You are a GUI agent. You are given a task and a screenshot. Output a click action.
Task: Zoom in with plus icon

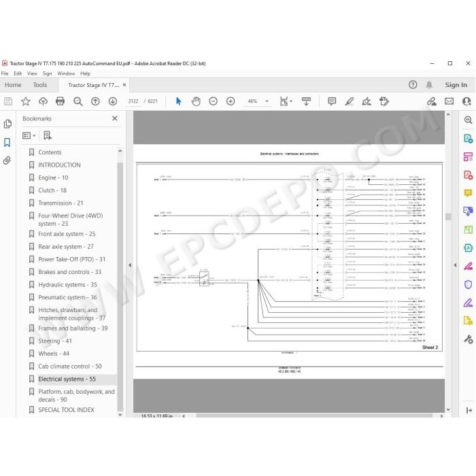[x=231, y=101]
